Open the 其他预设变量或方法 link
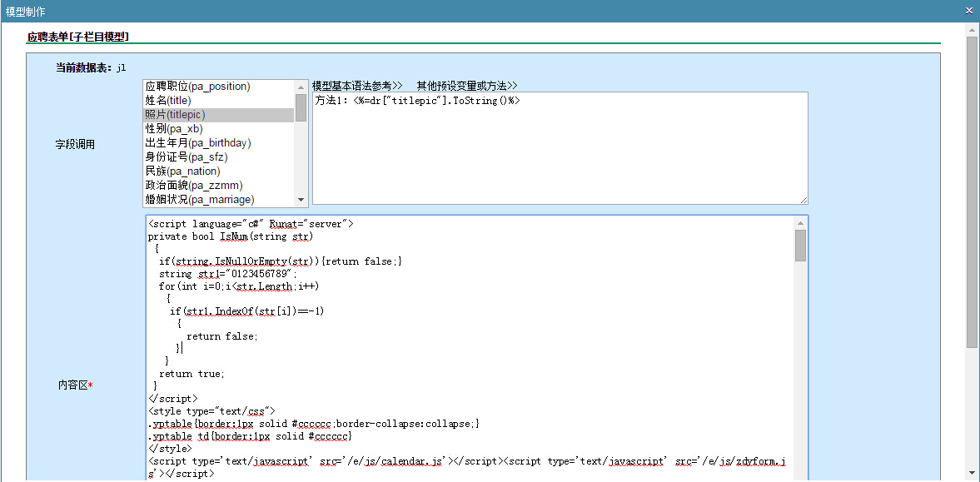The height and width of the screenshot is (482, 980). (x=466, y=86)
